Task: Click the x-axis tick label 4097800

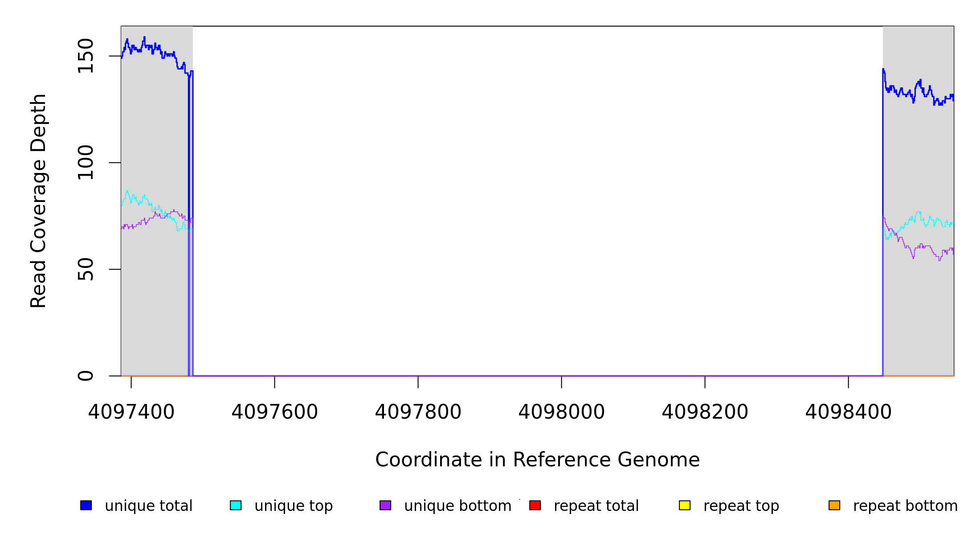Action: 418,412
